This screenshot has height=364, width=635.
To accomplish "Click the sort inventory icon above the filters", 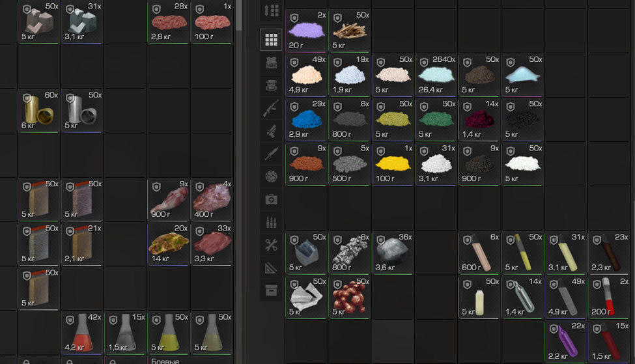I will pyautogui.click(x=271, y=10).
